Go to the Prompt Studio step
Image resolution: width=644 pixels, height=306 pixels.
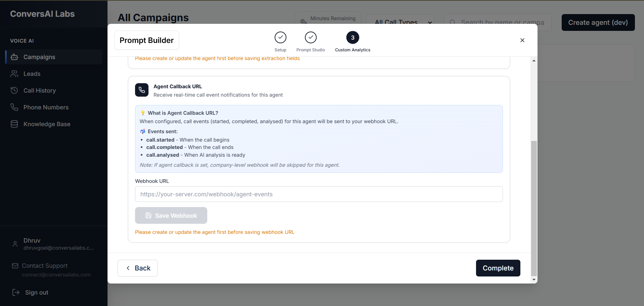pos(311,42)
